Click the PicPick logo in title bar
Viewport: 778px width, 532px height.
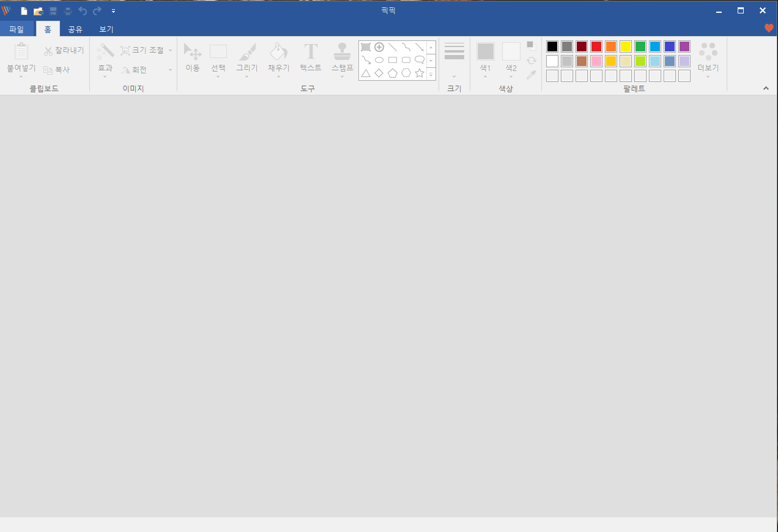tap(7, 10)
